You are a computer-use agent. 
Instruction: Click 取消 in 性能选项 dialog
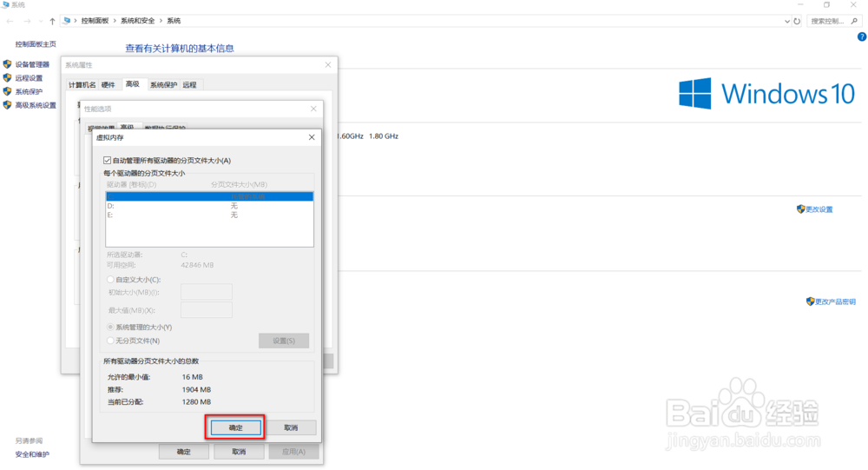coord(239,452)
